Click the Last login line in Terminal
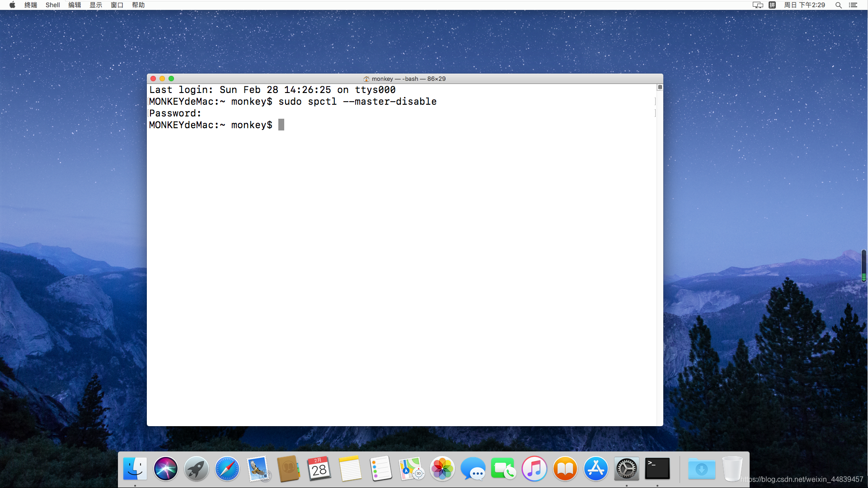The width and height of the screenshot is (868, 488). tap(272, 90)
